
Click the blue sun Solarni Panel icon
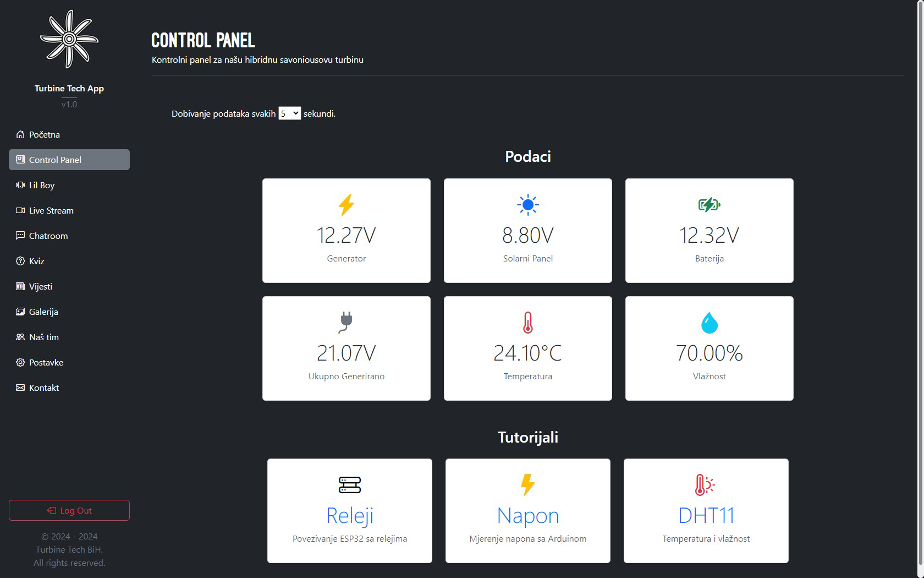pos(528,205)
